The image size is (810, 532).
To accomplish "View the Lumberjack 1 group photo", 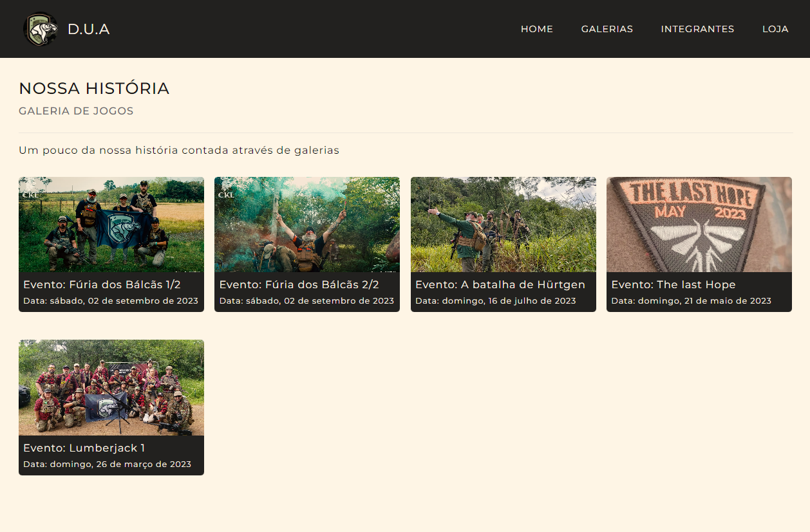I will click(x=111, y=387).
